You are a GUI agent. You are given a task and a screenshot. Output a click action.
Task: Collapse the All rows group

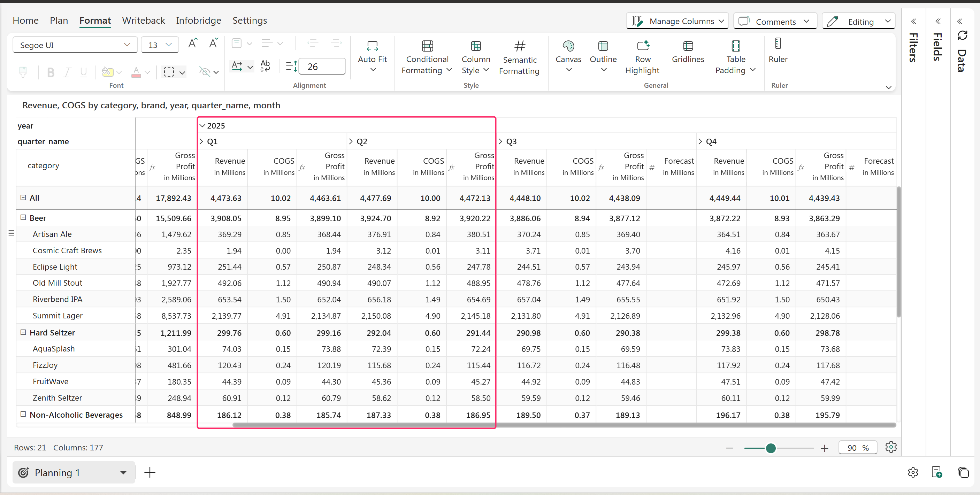(23, 197)
